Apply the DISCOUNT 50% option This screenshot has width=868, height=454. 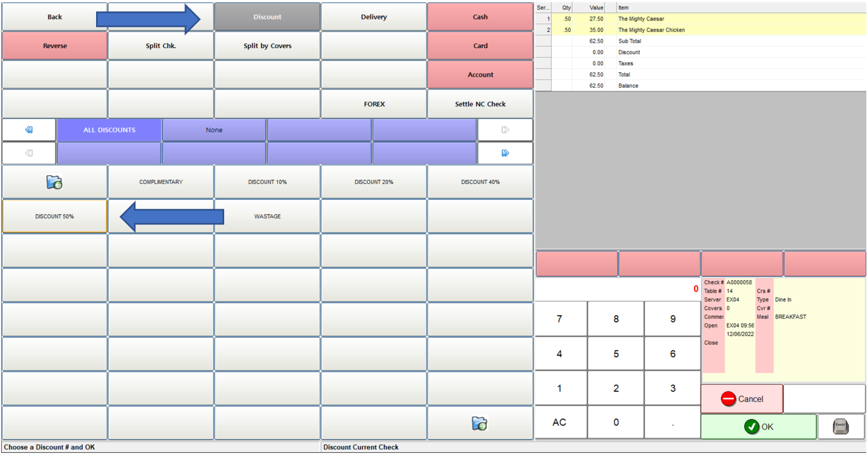point(55,216)
